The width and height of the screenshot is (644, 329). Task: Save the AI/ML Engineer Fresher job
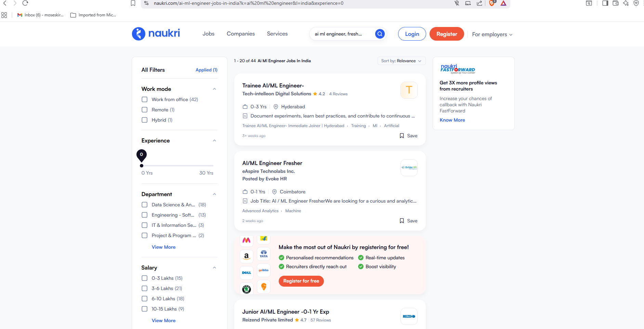tap(408, 221)
